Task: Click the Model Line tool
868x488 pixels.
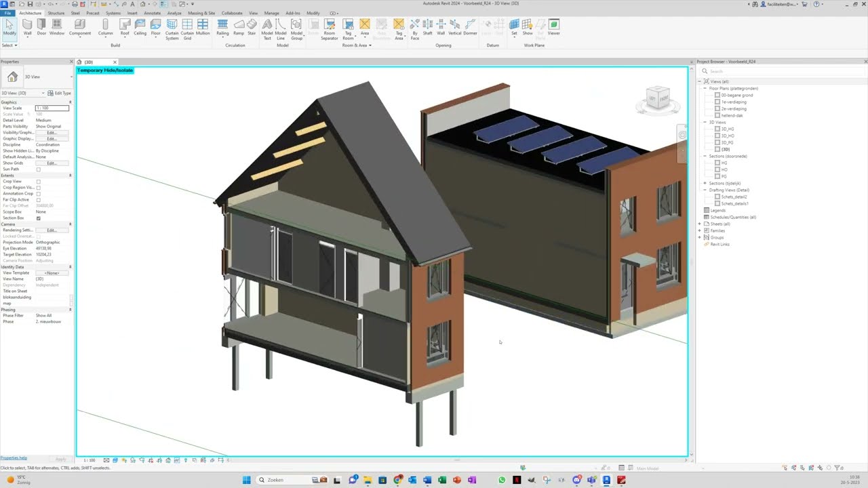Action: point(281,29)
